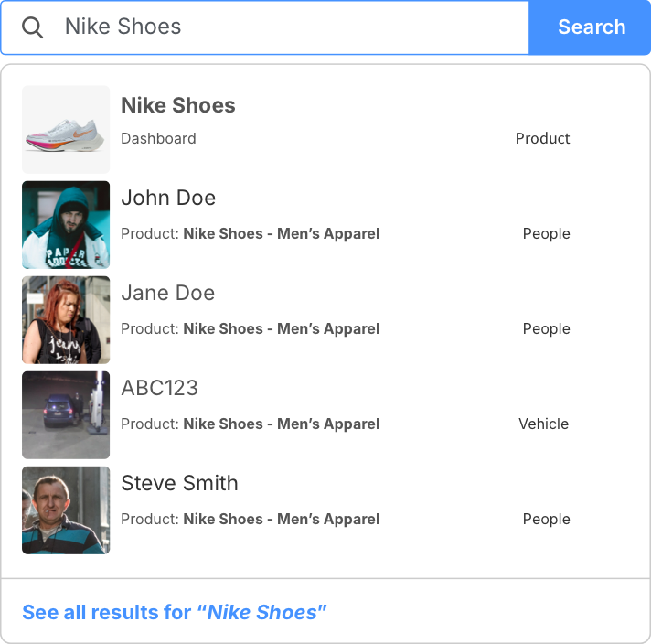The width and height of the screenshot is (651, 644).
Task: Click ABC123's Nike Shoes - Men's Apparel text
Action: 282,424
